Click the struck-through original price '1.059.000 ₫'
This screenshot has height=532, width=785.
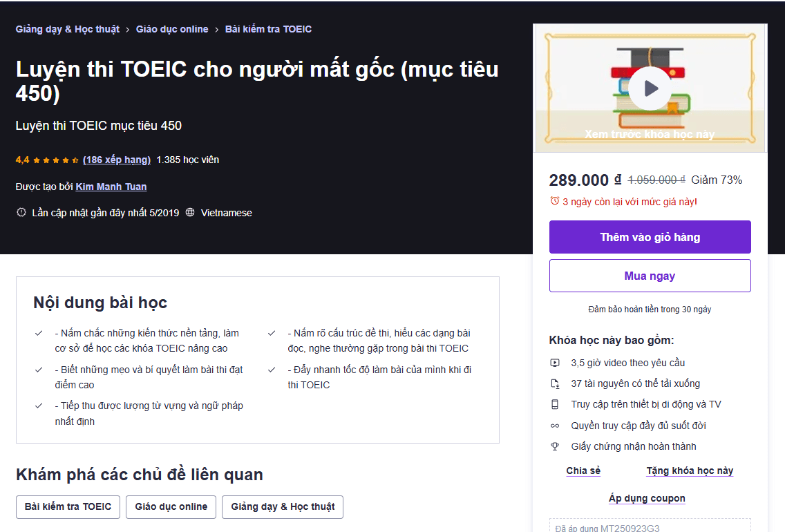point(656,180)
